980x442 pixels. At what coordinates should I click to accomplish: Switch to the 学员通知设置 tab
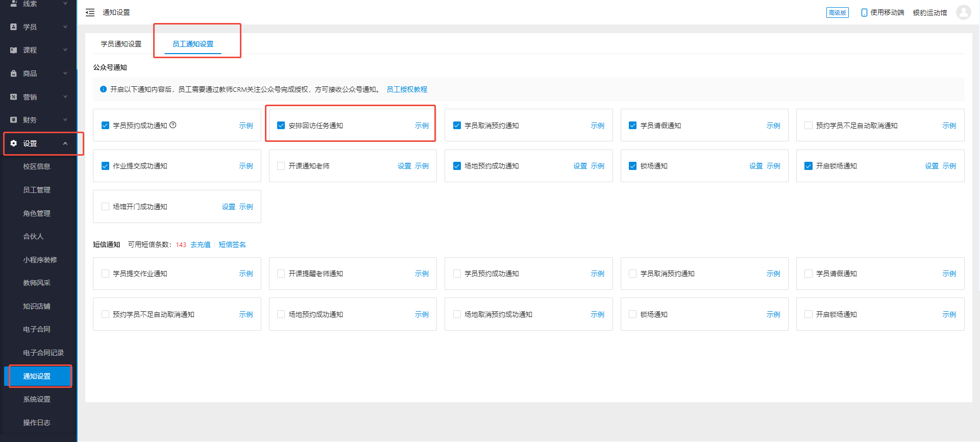coord(121,44)
